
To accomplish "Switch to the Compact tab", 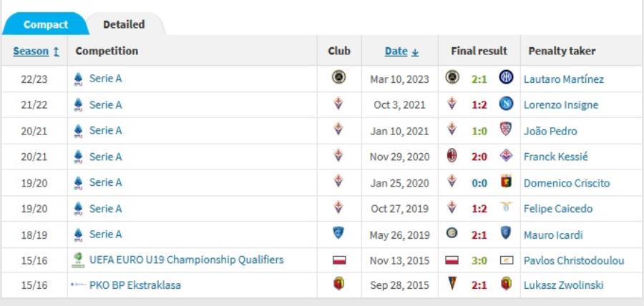I will point(45,24).
